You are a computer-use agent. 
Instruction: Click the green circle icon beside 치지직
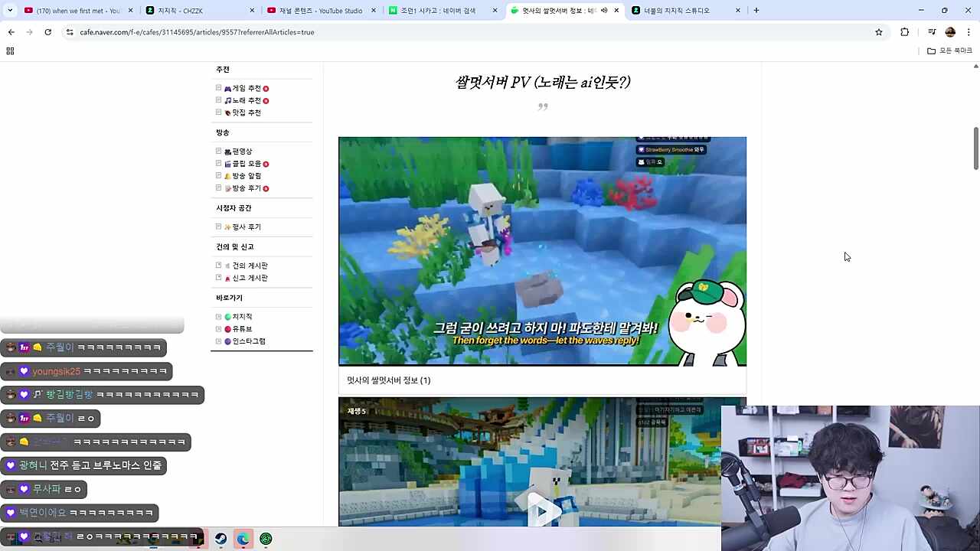227,317
